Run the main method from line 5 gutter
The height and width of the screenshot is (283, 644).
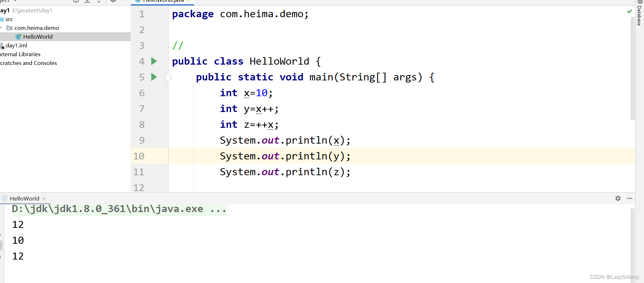coord(154,77)
